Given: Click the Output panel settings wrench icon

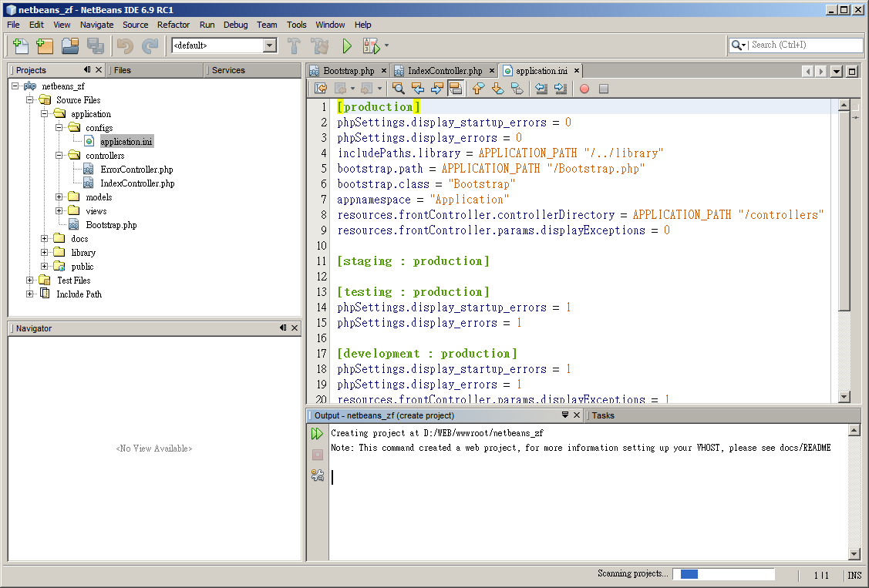Looking at the screenshot, I should pos(317,475).
